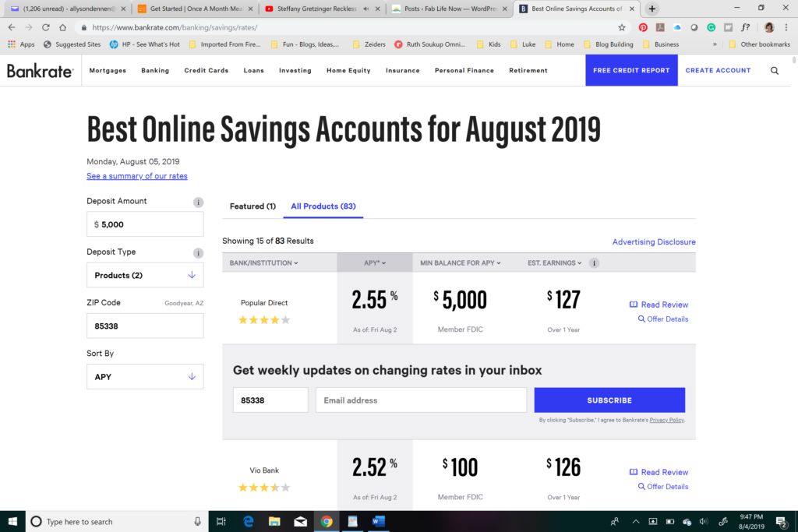This screenshot has width=798, height=532.
Task: Open a new browser tab
Action: 652,9
